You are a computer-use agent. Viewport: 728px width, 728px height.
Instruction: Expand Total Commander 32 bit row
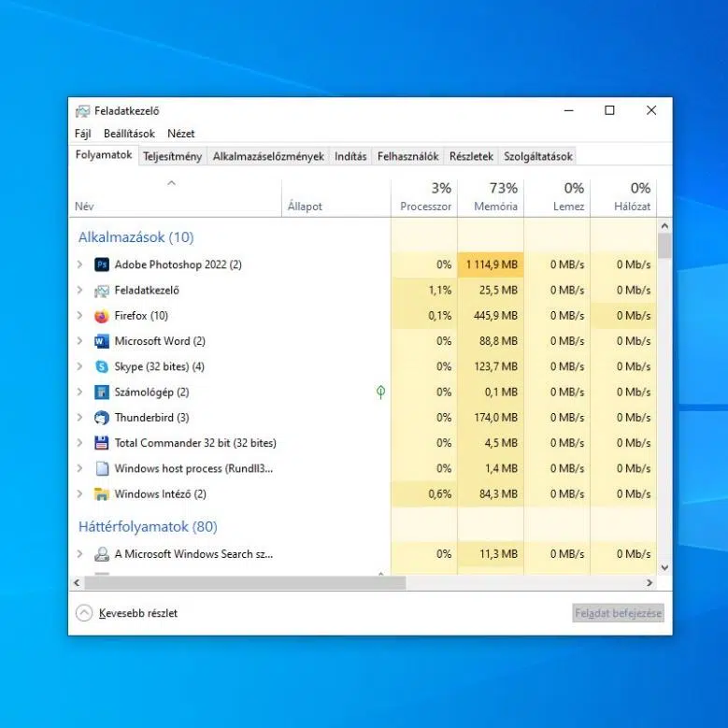[79, 443]
